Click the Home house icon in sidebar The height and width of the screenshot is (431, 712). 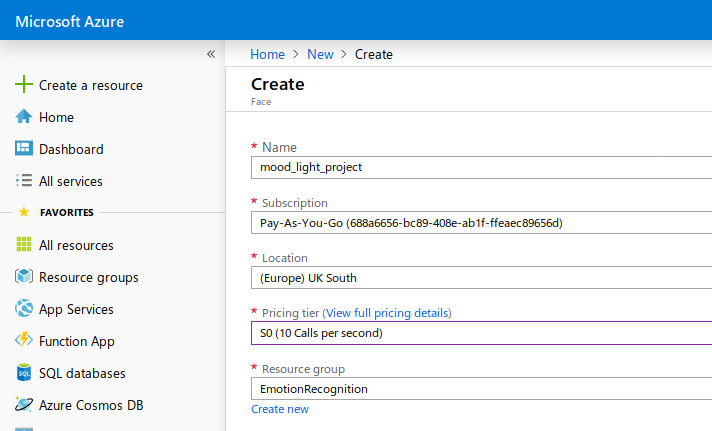click(x=24, y=117)
